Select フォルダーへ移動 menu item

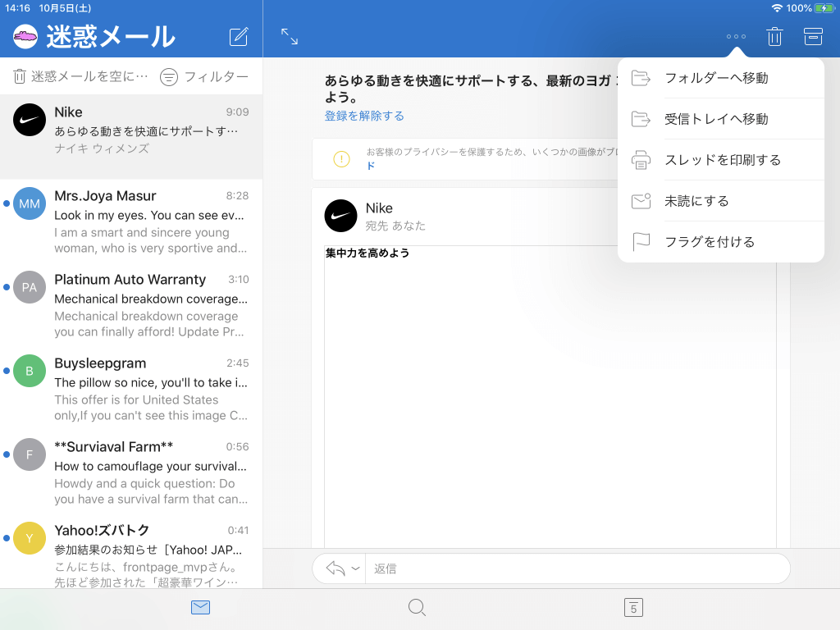(x=720, y=78)
